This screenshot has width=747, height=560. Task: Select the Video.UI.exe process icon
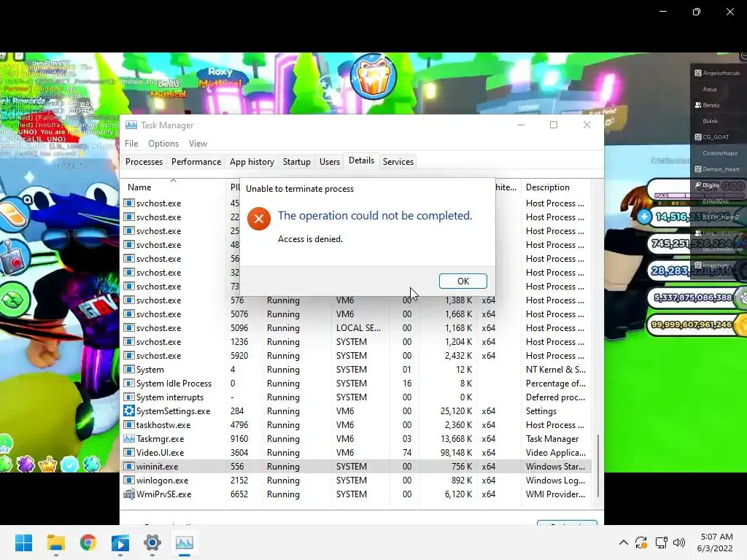pos(128,452)
